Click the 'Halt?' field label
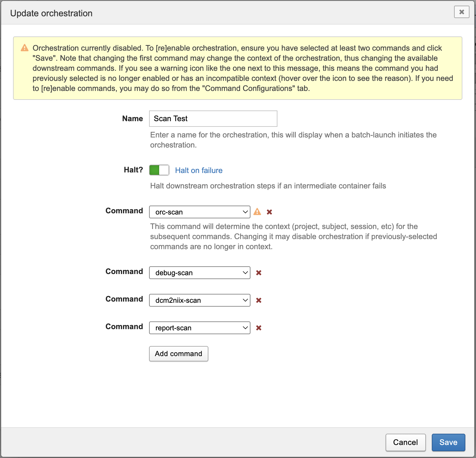Image resolution: width=476 pixels, height=458 pixels. 133,170
